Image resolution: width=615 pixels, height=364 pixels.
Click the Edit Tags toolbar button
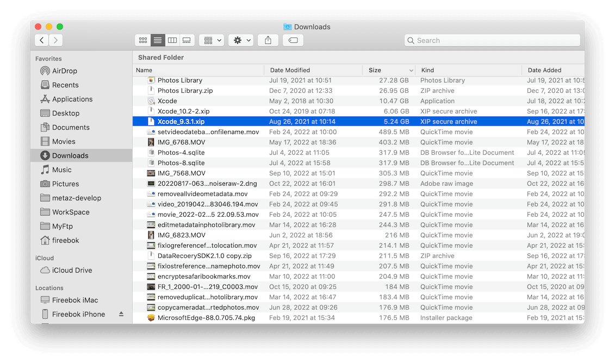293,40
